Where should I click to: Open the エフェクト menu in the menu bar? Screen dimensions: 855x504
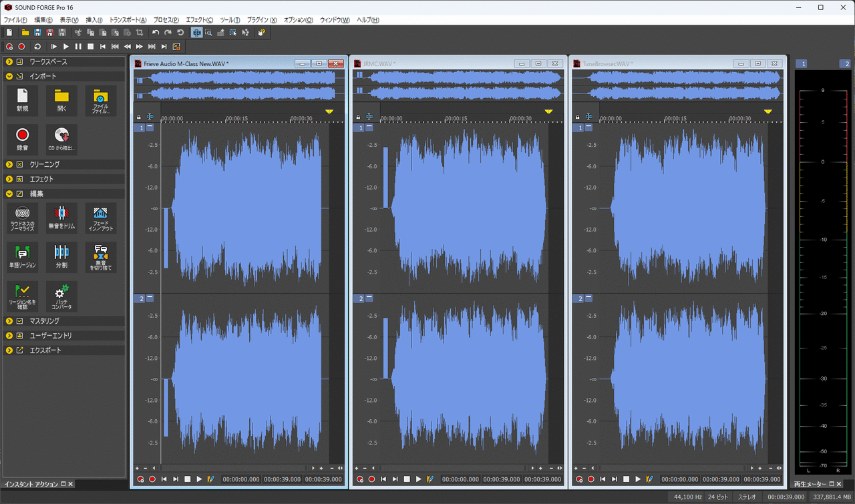click(x=198, y=20)
